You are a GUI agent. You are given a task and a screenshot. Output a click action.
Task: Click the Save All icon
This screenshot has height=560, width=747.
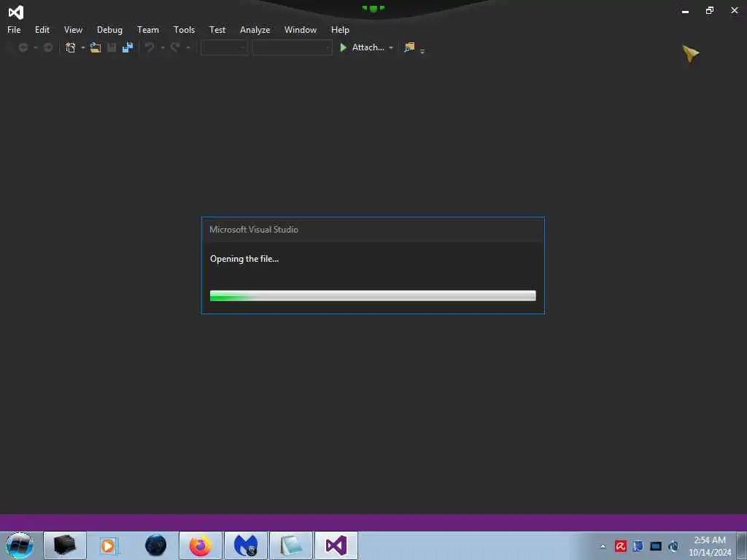[128, 47]
